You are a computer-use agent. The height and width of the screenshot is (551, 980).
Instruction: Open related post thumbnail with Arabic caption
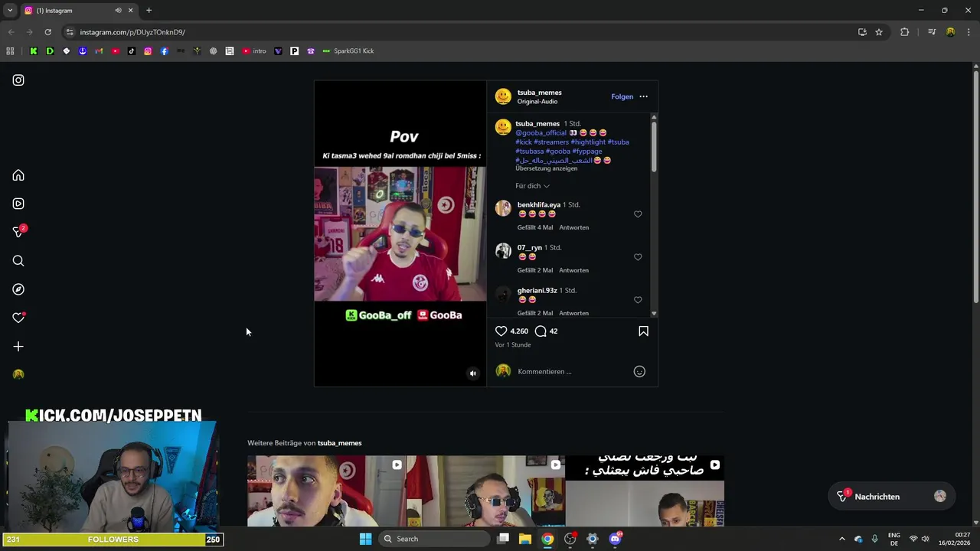[x=645, y=491]
